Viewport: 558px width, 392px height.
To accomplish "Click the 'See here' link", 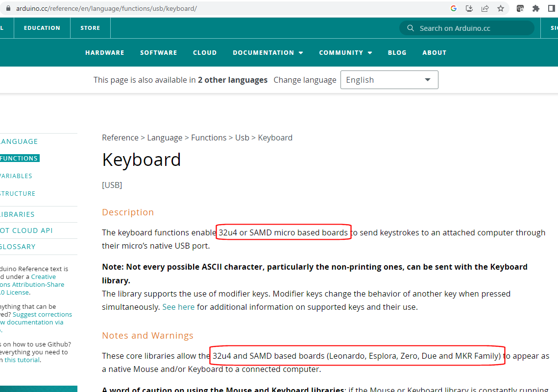I will pyautogui.click(x=178, y=307).
